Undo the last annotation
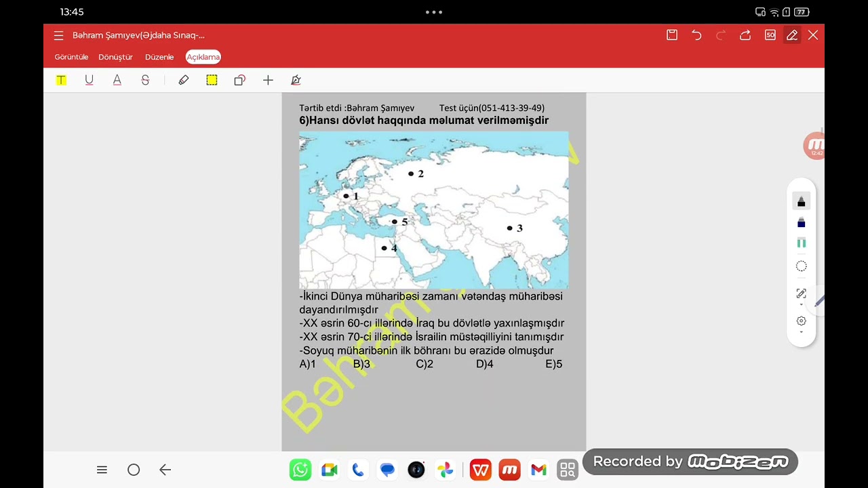 pos(696,35)
